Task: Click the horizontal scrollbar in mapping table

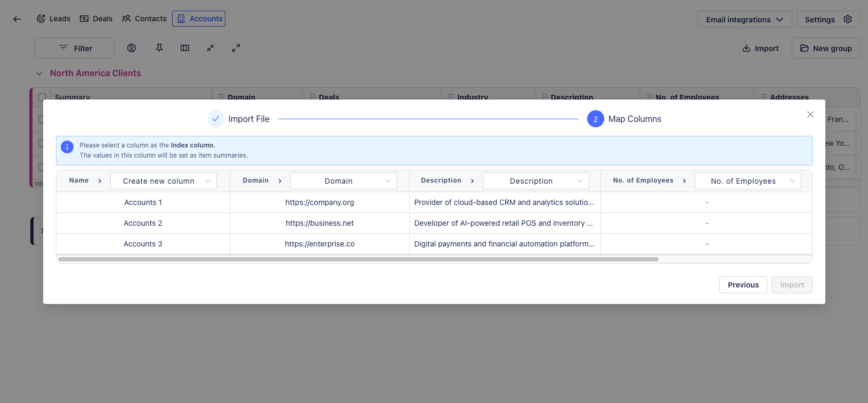Action: [x=358, y=259]
